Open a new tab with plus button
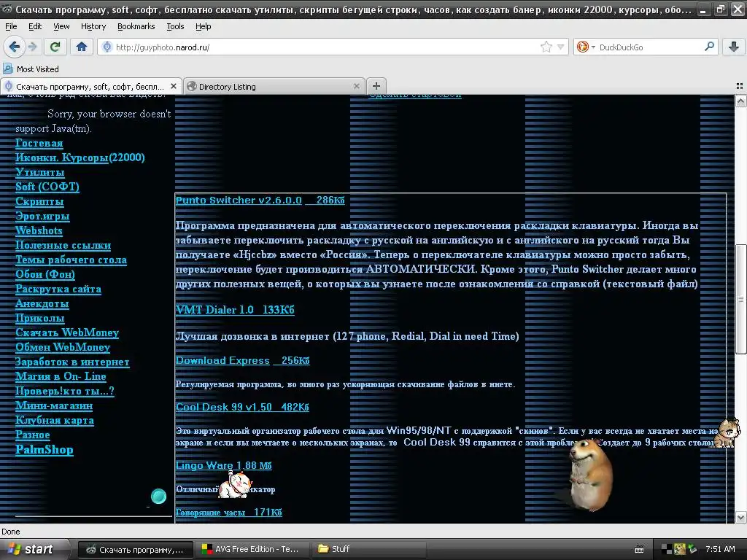 (x=376, y=86)
